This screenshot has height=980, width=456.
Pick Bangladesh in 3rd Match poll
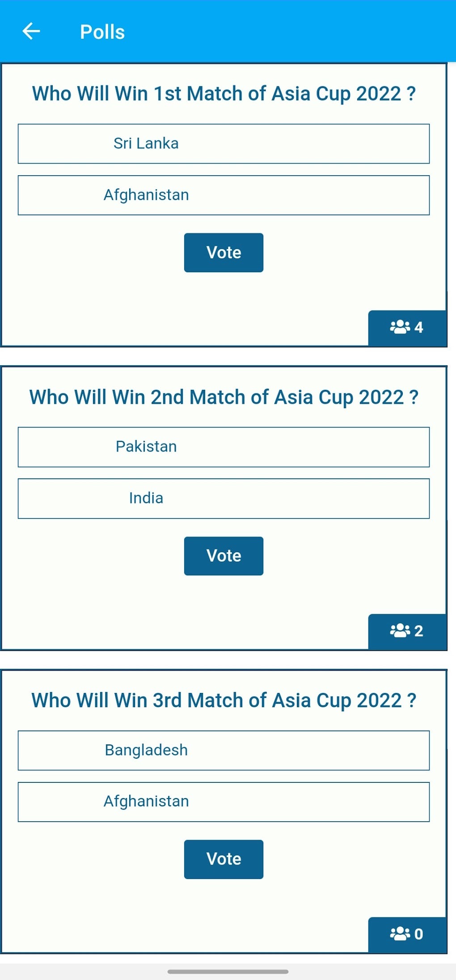pos(224,750)
